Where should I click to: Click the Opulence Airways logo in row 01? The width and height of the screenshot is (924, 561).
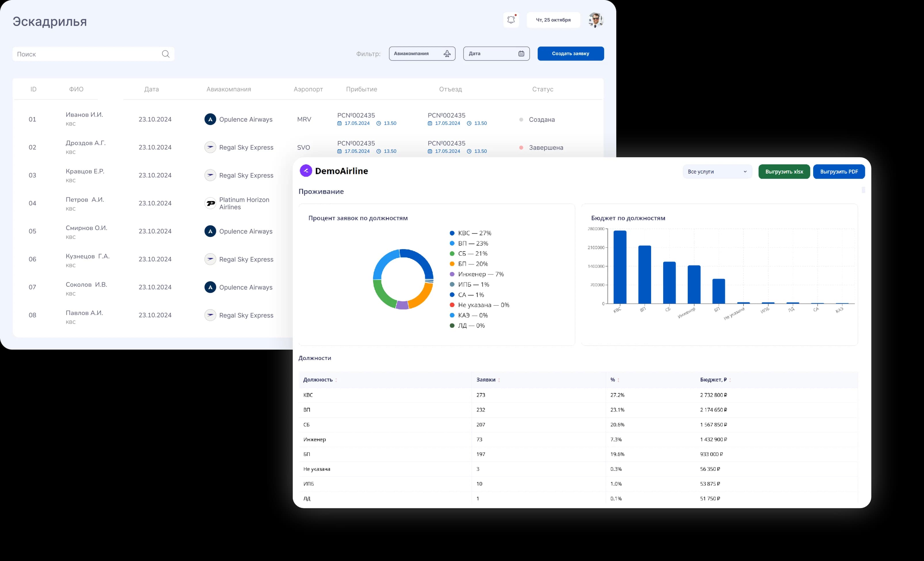tap(210, 119)
